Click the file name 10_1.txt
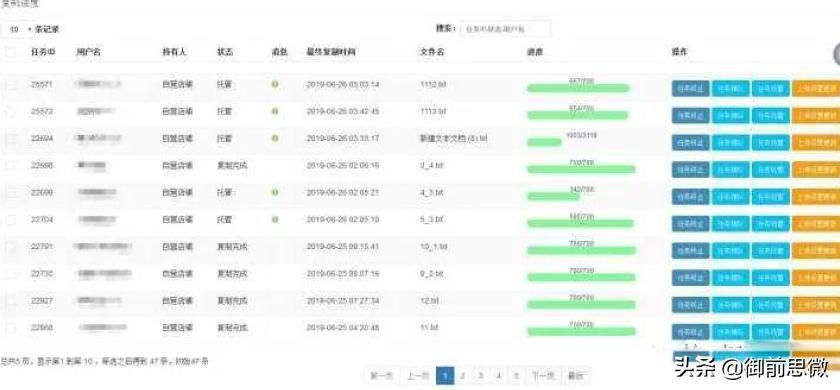This screenshot has height=390, width=840. pyautogui.click(x=433, y=246)
